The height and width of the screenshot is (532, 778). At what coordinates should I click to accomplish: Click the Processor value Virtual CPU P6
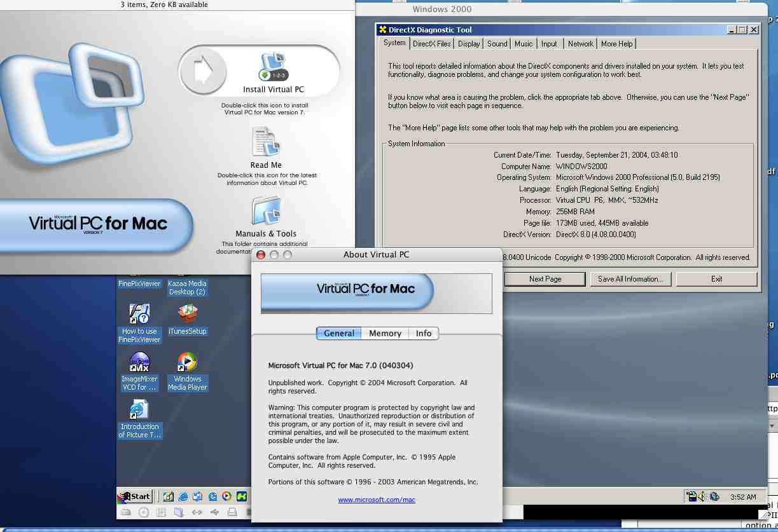[607, 200]
